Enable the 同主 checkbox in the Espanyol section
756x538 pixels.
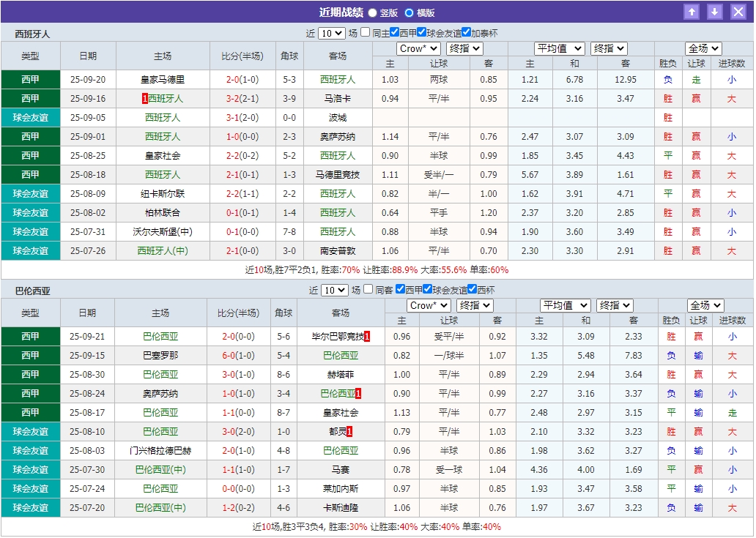tap(365, 32)
